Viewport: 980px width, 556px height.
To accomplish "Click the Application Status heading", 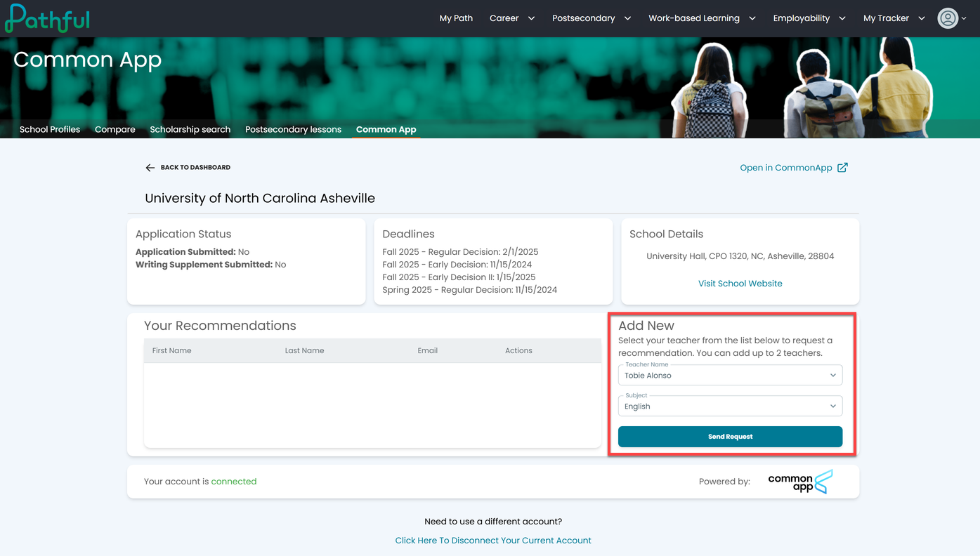I will [183, 234].
